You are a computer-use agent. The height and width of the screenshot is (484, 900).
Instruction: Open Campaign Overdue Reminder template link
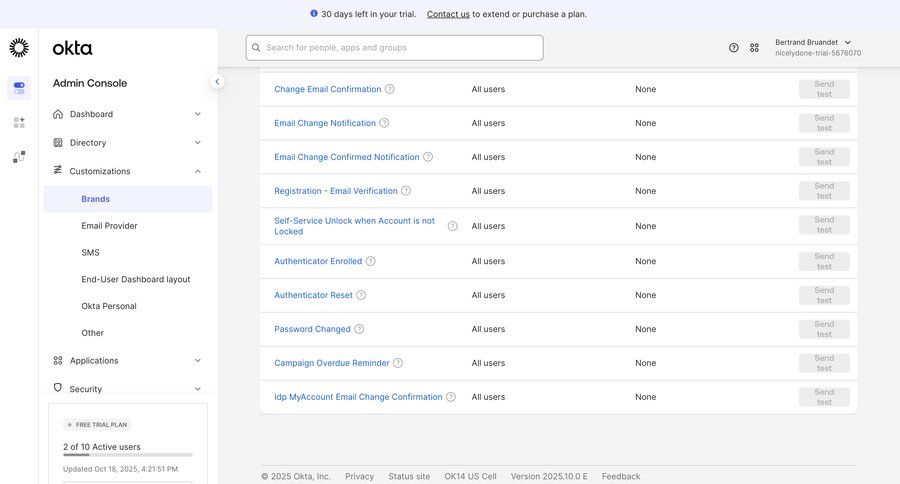click(x=332, y=363)
